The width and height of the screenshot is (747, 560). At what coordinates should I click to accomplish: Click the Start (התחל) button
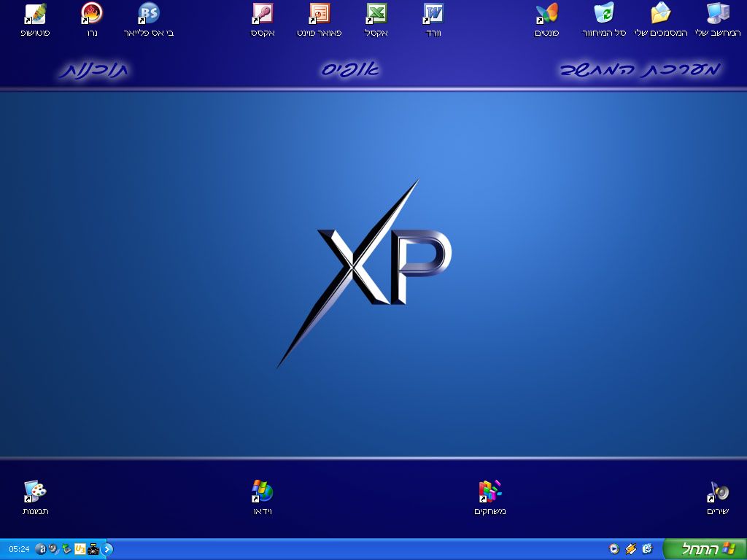(705, 549)
